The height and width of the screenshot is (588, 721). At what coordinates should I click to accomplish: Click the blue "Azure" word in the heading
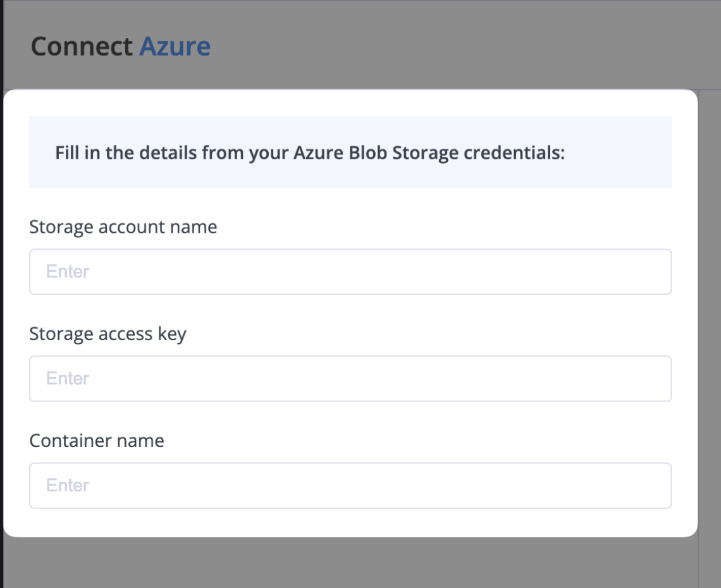tap(175, 47)
